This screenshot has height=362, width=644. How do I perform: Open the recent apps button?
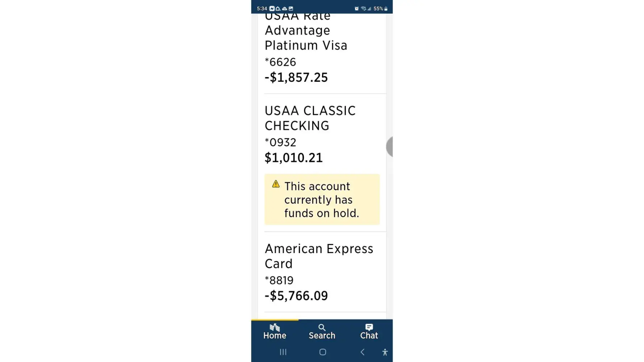(x=283, y=352)
